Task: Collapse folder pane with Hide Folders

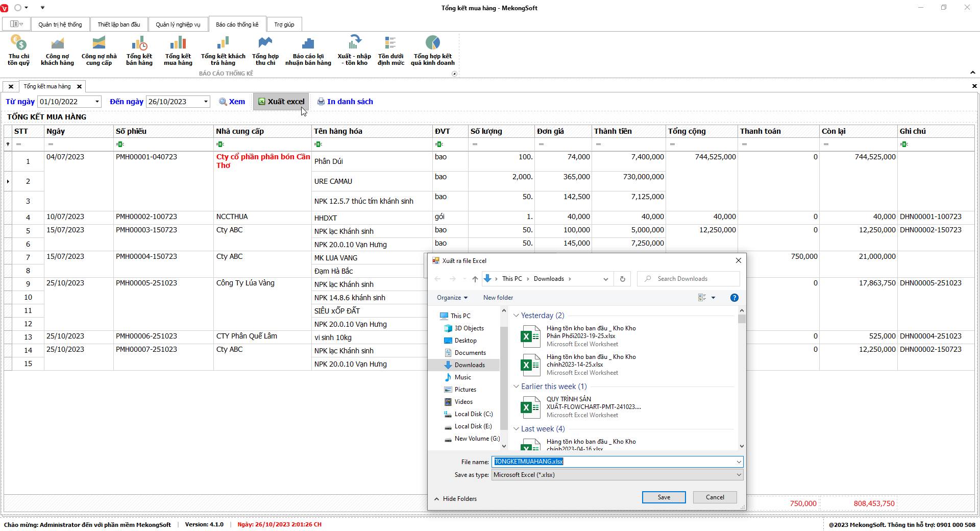Action: pos(455,499)
